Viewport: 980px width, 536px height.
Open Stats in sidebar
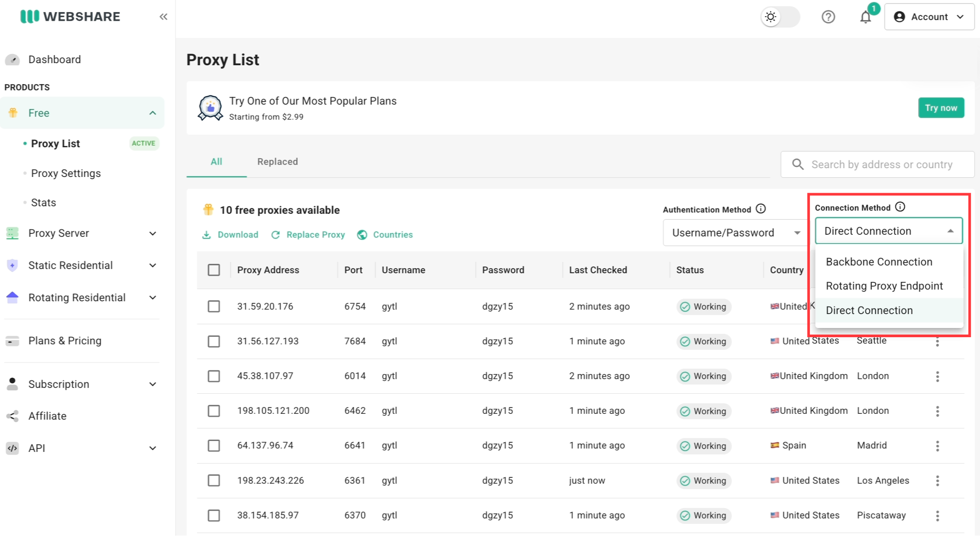[x=43, y=203]
